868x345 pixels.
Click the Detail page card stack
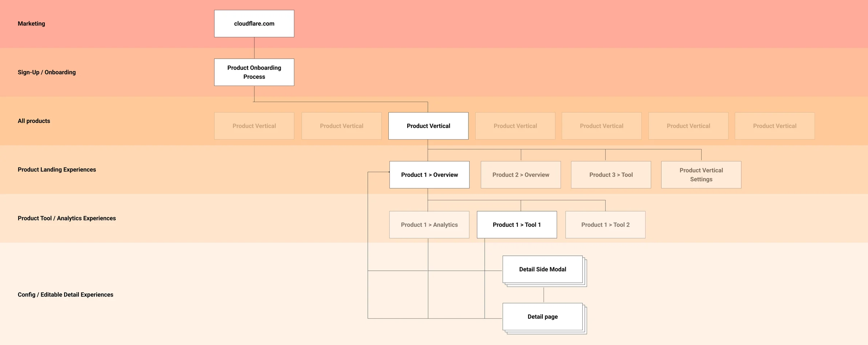pos(544,319)
